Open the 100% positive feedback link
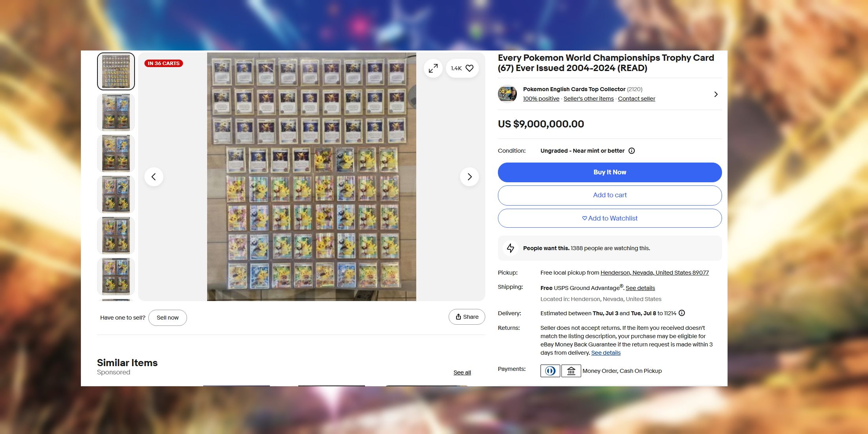This screenshot has width=868, height=434. point(541,99)
